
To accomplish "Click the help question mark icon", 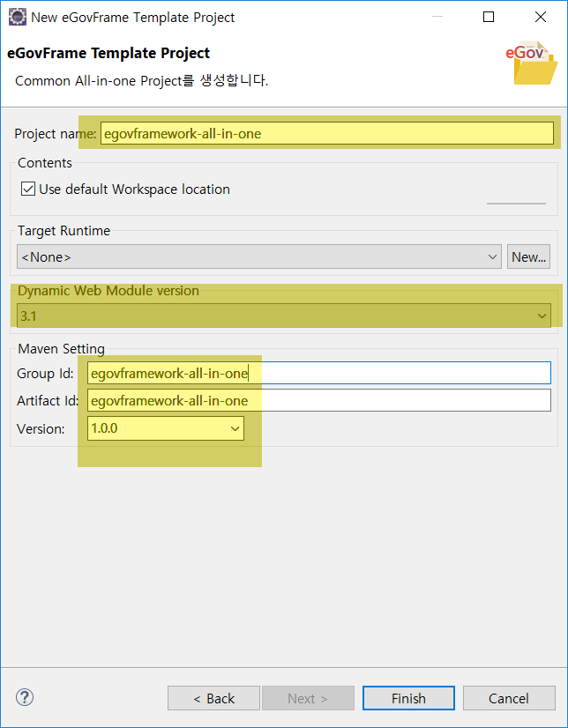I will [25, 697].
